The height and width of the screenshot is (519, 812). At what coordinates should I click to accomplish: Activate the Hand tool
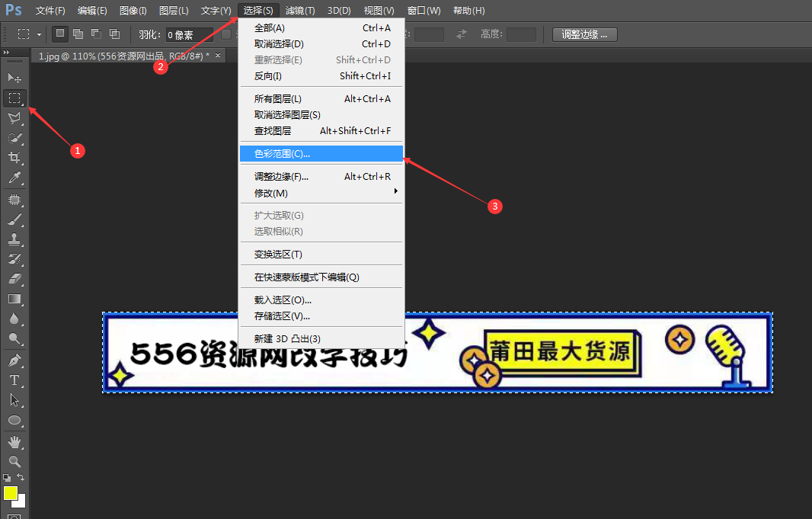pyautogui.click(x=14, y=442)
